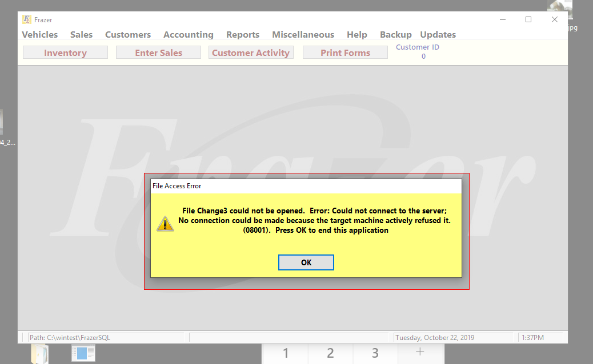Minimize the Frazer window
The width and height of the screenshot is (593, 364).
(x=503, y=19)
